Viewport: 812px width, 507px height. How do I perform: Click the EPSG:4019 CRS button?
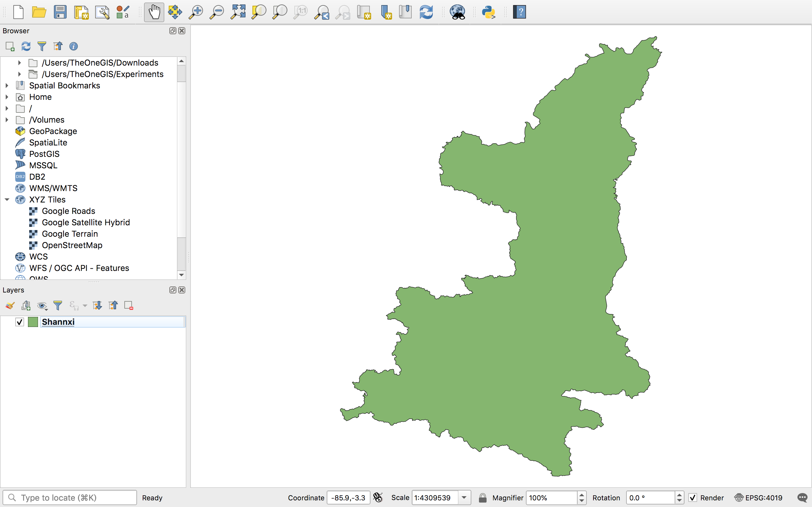[758, 497]
